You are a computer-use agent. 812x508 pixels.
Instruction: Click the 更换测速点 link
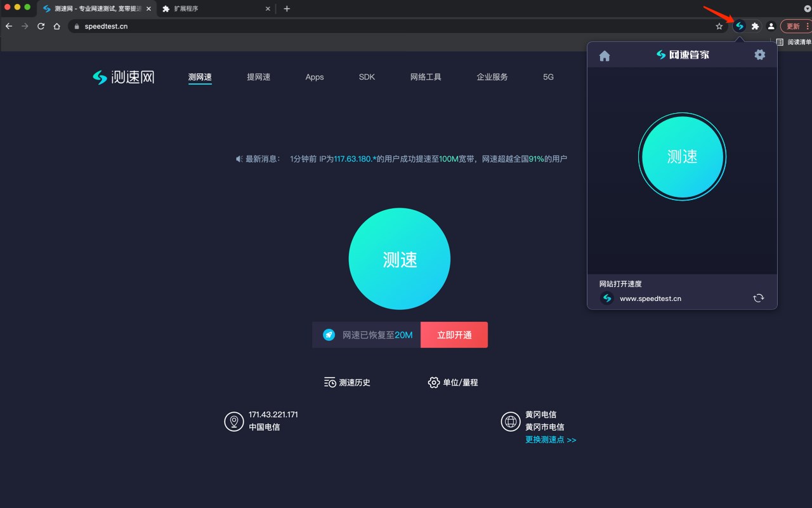click(551, 439)
